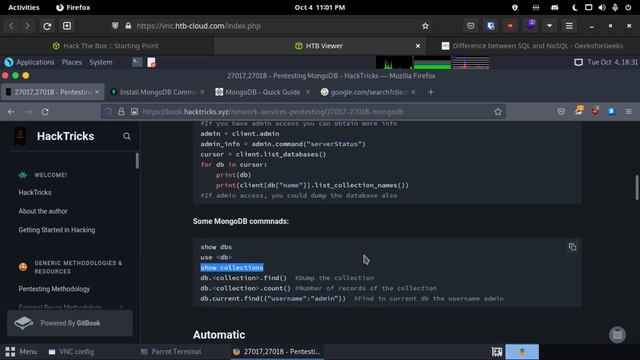Close the MongoDB Quick Guide tab
Viewport: 640px width, 360px height.
[x=308, y=92]
